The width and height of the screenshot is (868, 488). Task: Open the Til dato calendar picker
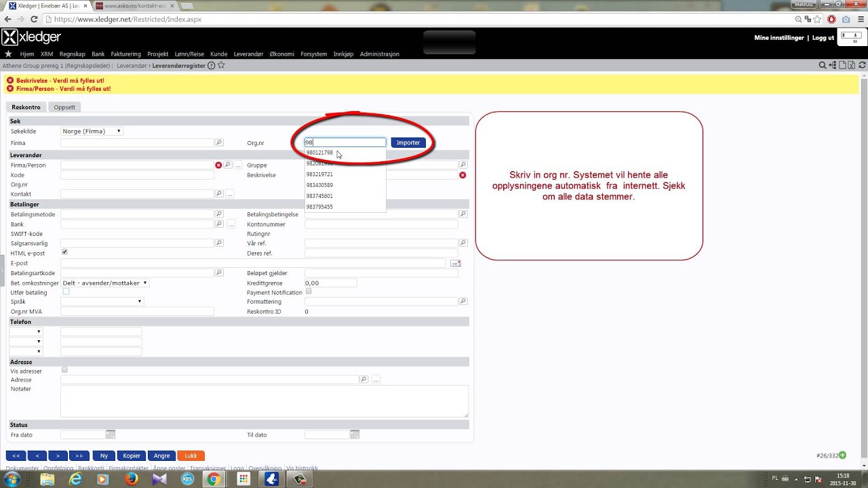[x=354, y=434]
